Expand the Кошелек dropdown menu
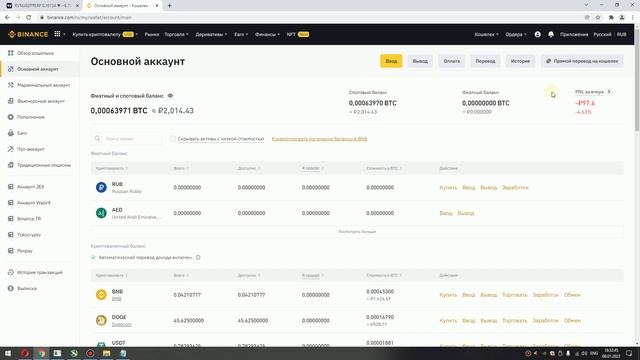Screen dimensions: 640x360 pyautogui.click(x=486, y=34)
